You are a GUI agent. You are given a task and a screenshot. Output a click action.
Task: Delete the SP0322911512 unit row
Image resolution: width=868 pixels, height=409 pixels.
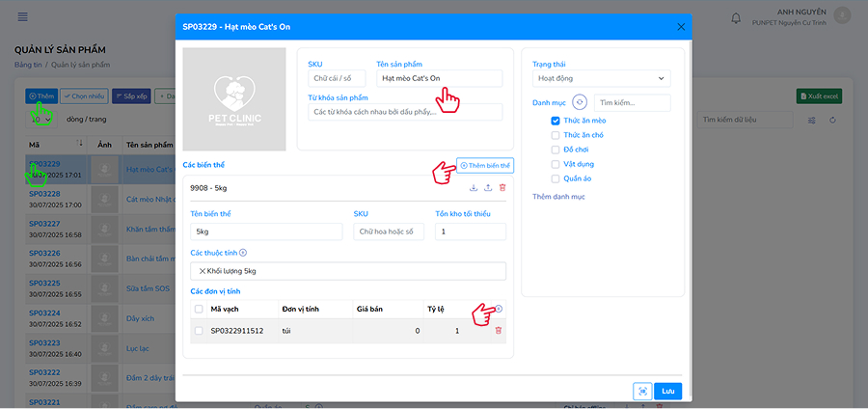click(499, 331)
